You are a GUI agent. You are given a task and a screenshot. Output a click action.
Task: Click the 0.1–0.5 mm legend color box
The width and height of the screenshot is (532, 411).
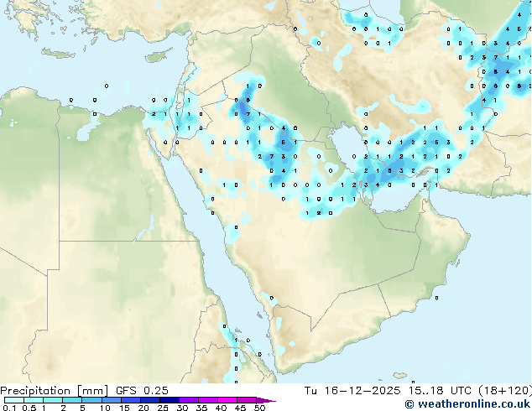pyautogui.click(x=14, y=400)
